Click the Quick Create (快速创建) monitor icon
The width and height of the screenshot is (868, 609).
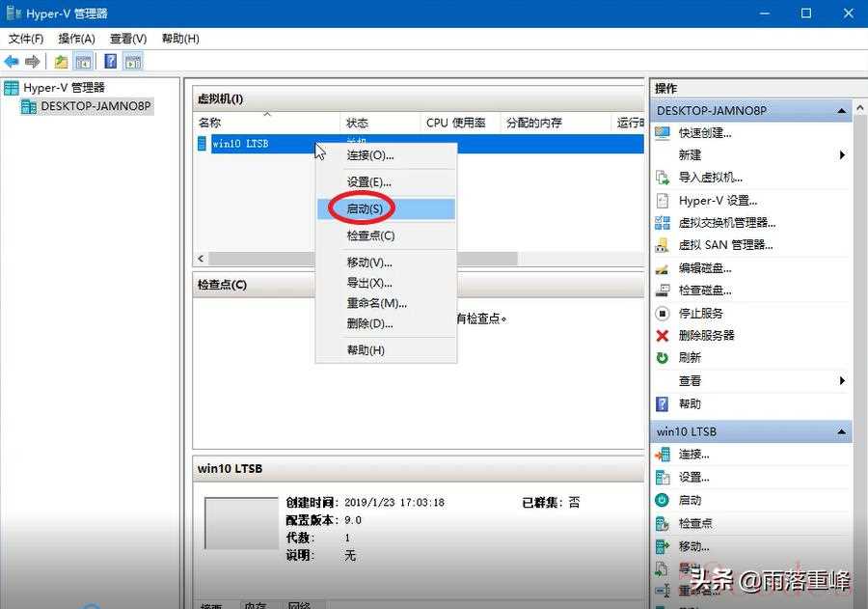click(662, 133)
